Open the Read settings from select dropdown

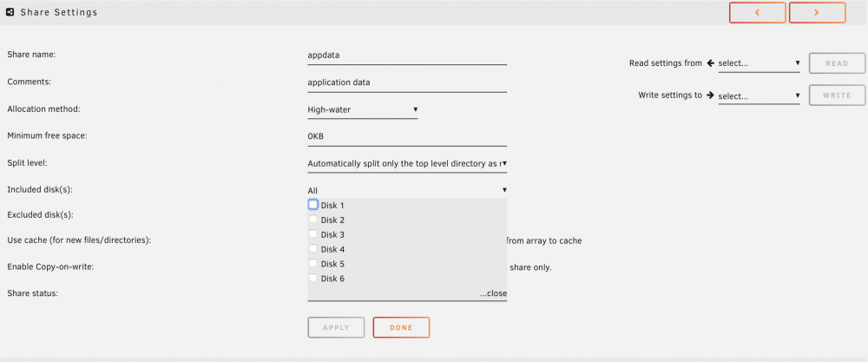(x=759, y=63)
